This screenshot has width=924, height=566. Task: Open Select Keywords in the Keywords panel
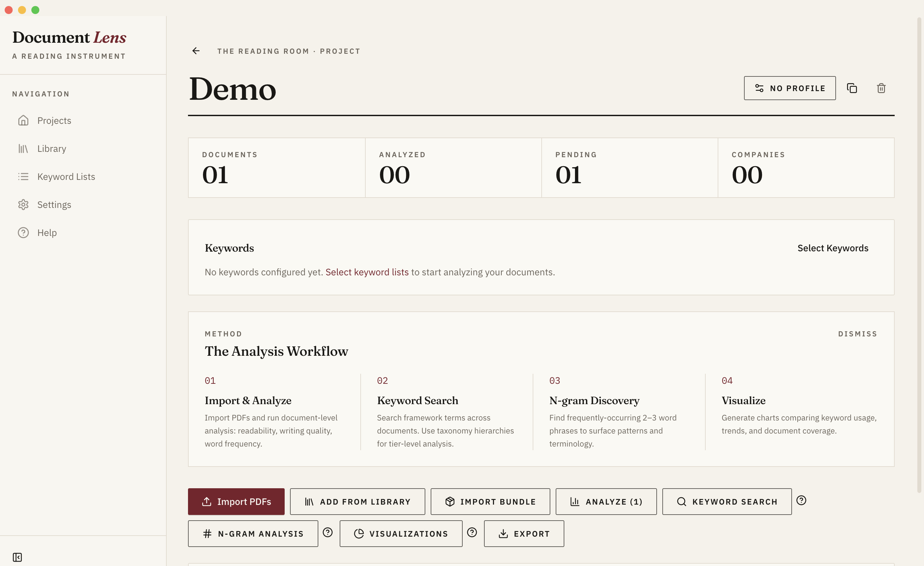(x=833, y=248)
